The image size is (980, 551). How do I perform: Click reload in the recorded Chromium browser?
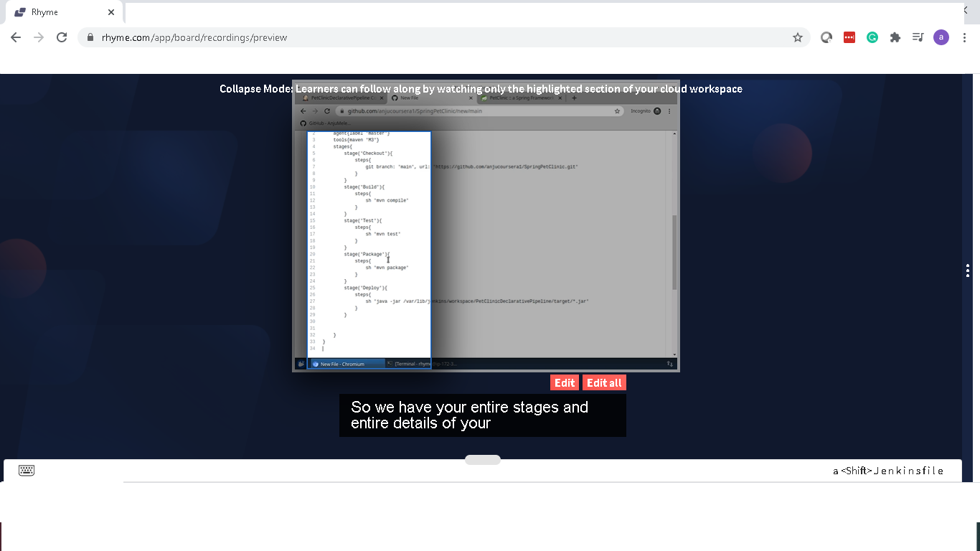click(327, 111)
